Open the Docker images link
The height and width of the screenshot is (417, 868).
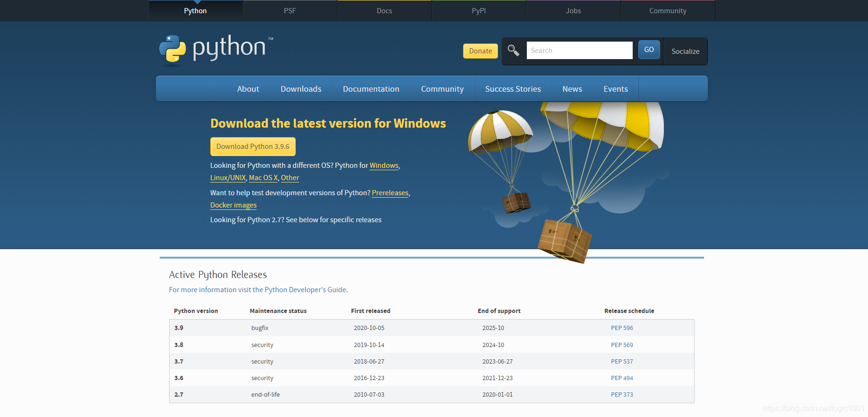click(x=233, y=205)
